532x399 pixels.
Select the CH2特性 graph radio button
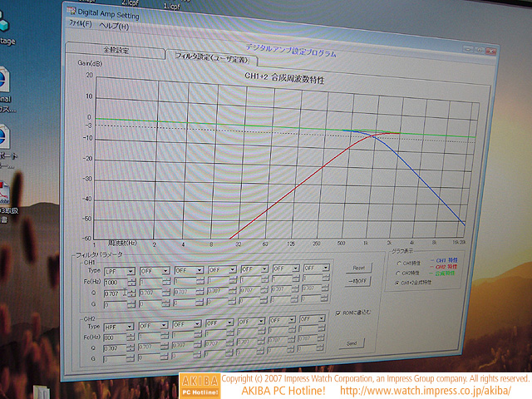pyautogui.click(x=398, y=273)
